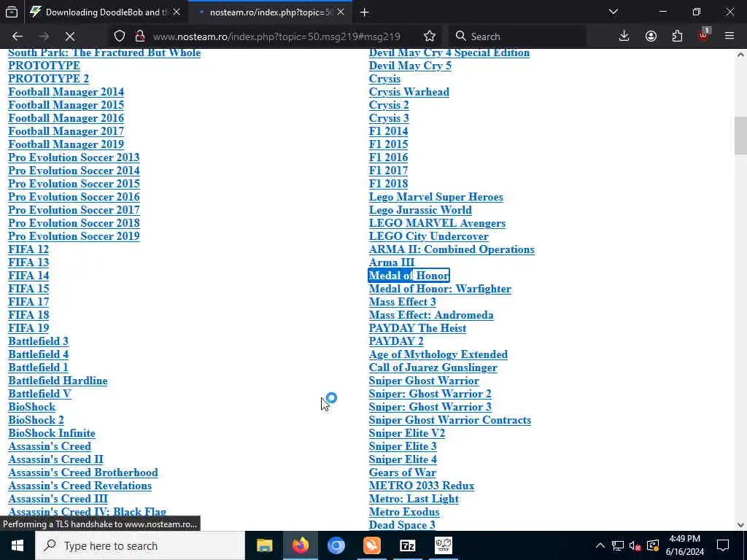This screenshot has width=747, height=560.
Task: Open PROTOTYPE 2 link
Action: tap(49, 79)
